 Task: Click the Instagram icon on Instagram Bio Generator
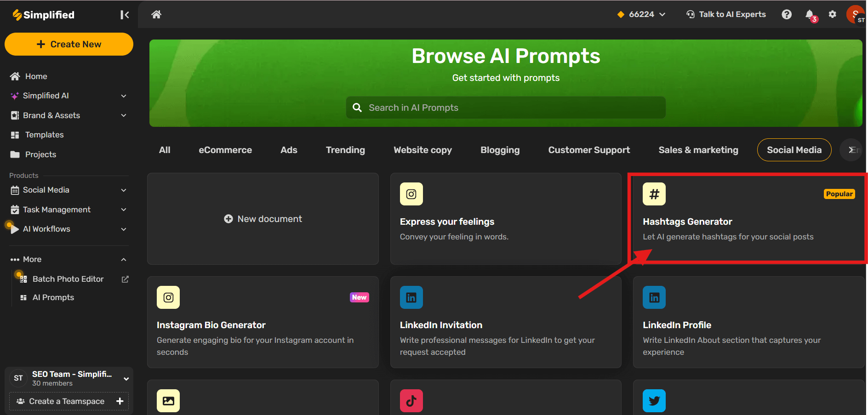point(168,297)
